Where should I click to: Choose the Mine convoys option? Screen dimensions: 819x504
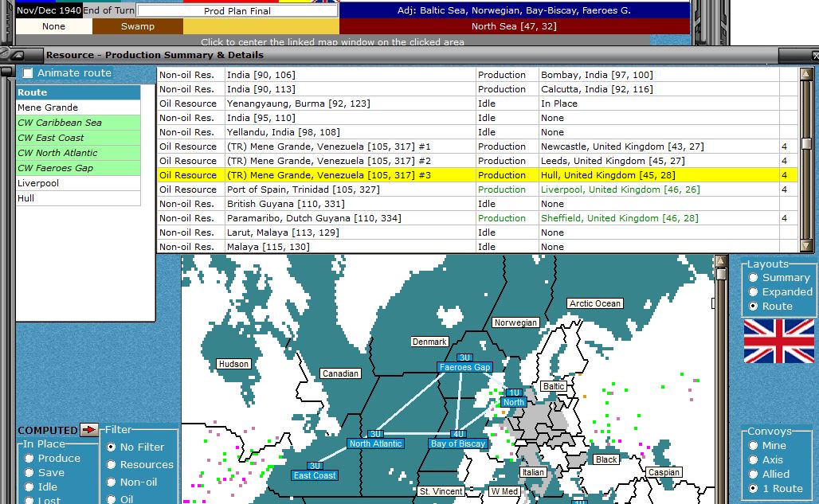tap(753, 446)
